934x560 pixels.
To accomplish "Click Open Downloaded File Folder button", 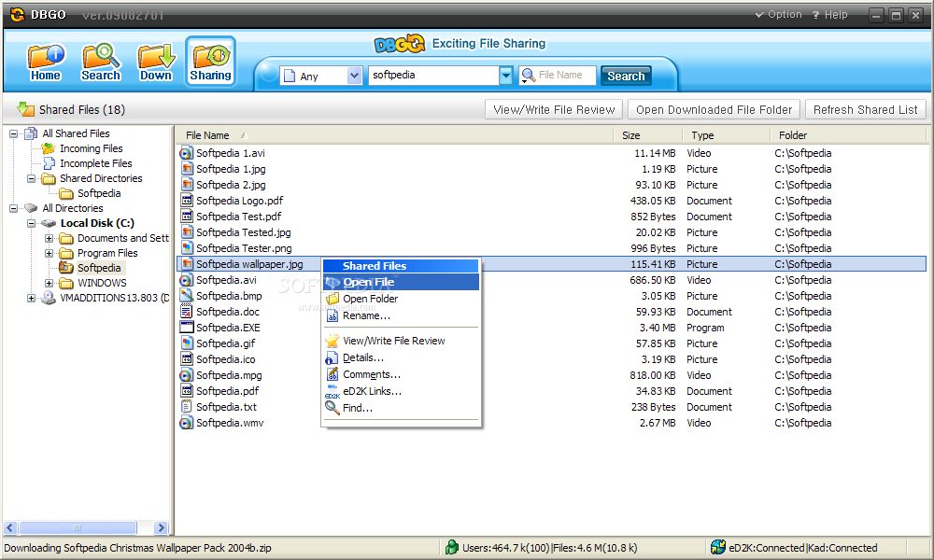I will (715, 109).
